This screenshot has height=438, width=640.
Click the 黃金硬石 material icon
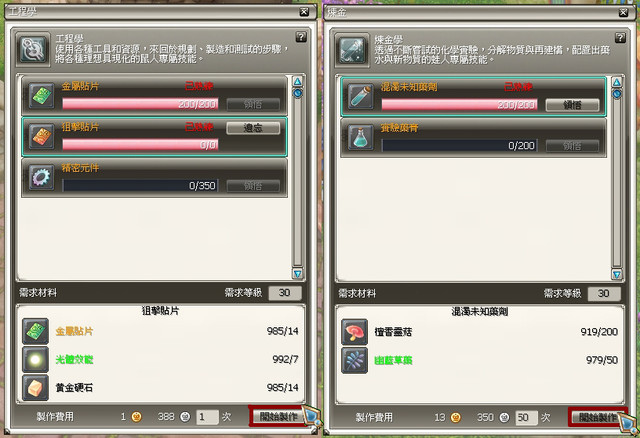(x=36, y=387)
